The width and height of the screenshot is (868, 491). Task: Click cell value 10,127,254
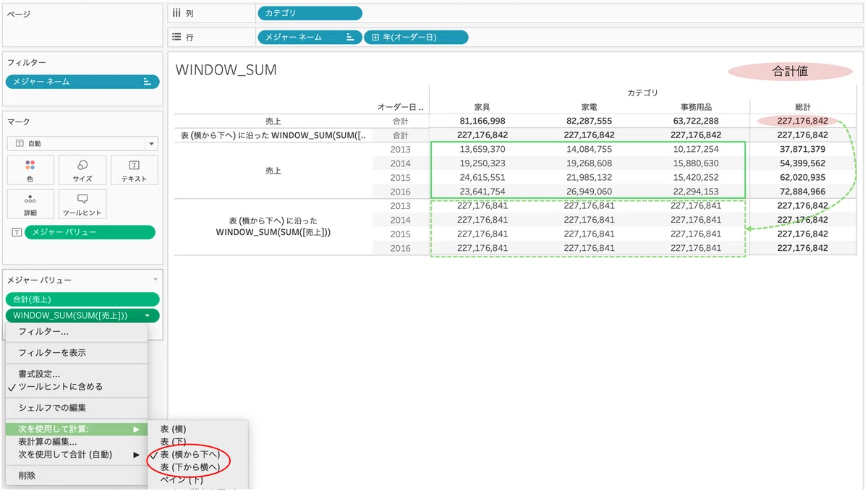(696, 150)
